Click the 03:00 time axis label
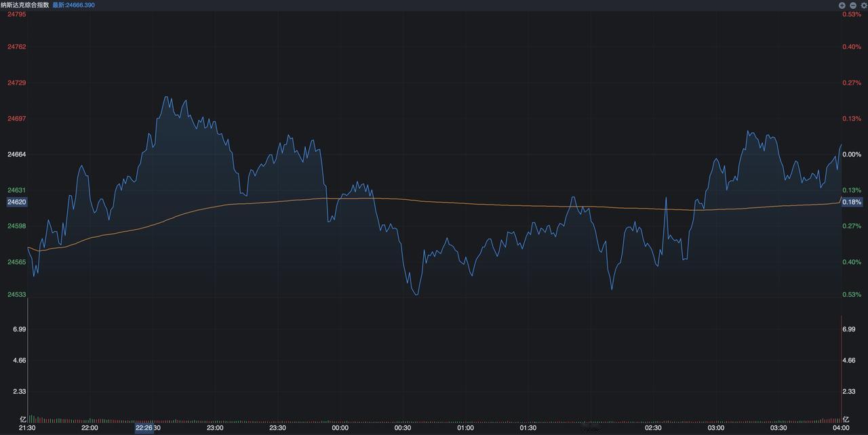 coord(715,428)
